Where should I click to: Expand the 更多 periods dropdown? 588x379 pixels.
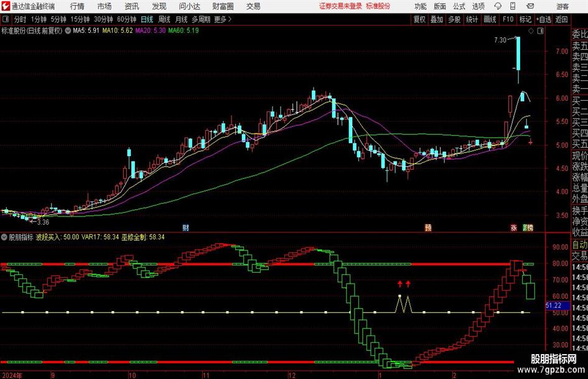tap(223, 19)
